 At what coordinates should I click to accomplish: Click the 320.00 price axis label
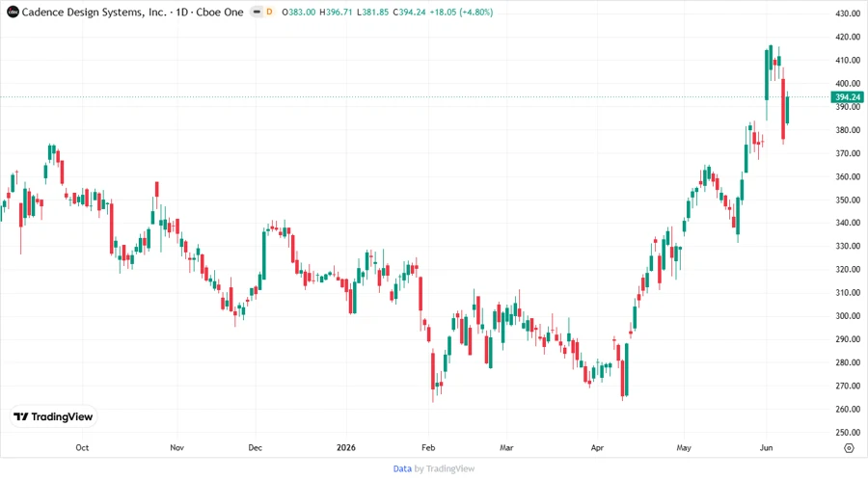point(848,269)
